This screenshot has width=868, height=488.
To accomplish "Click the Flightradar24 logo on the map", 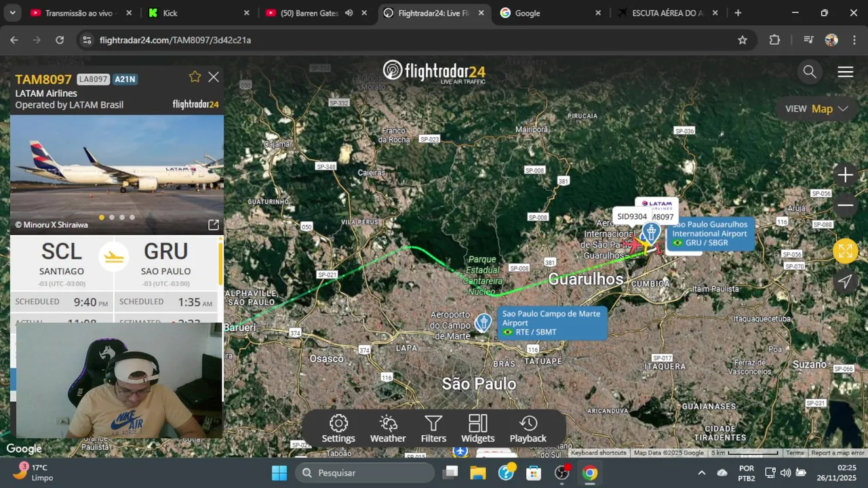I will pos(434,72).
